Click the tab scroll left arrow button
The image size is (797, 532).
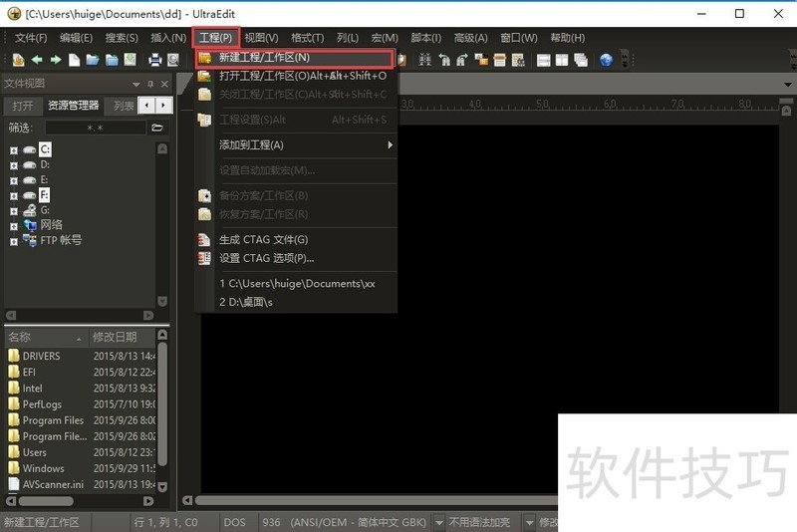tap(146, 106)
